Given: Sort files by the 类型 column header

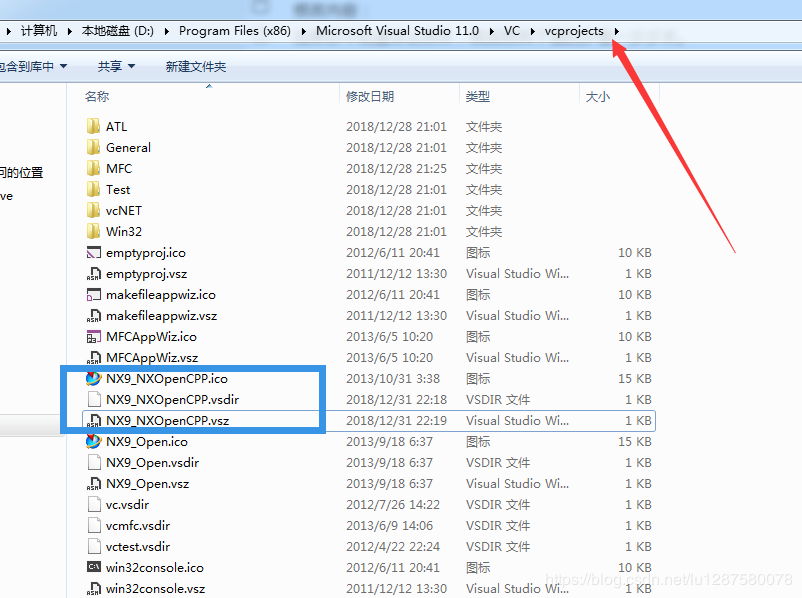Looking at the screenshot, I should pos(519,96).
